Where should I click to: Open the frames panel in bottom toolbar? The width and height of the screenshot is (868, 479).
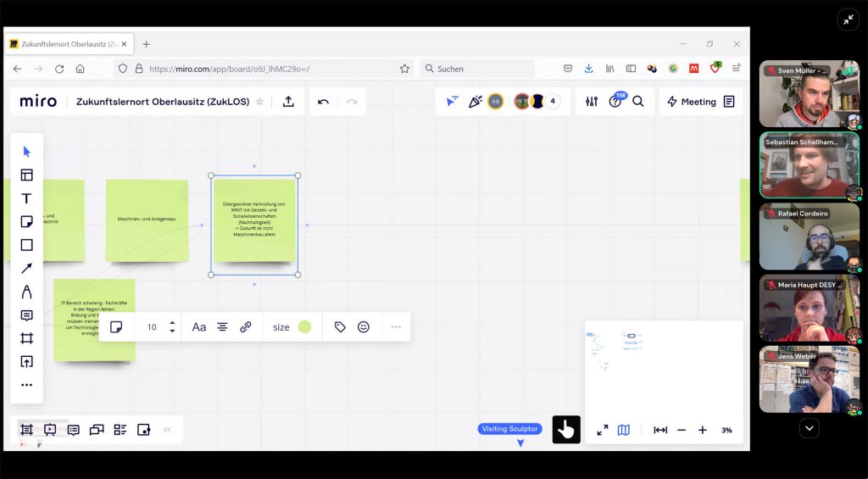(26, 430)
